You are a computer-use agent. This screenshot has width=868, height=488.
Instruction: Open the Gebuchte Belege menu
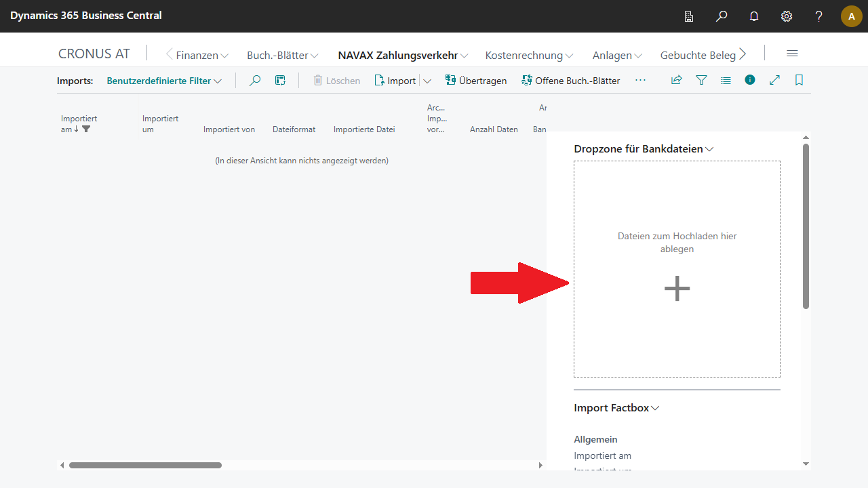point(698,56)
